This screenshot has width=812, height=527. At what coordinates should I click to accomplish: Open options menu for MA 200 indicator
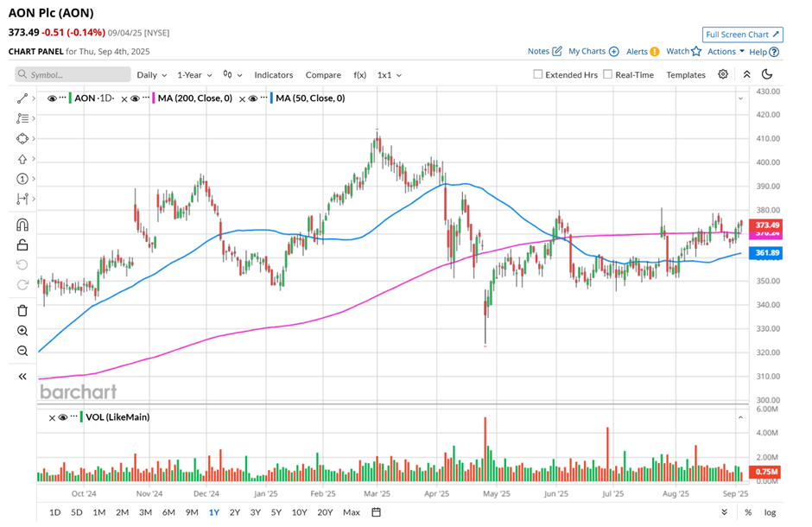145,98
